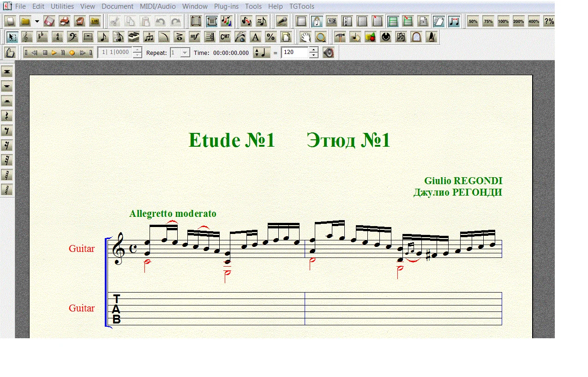Image resolution: width=588 pixels, height=377 pixels.
Task: Decrease the tempo value stepper
Action: [314, 55]
